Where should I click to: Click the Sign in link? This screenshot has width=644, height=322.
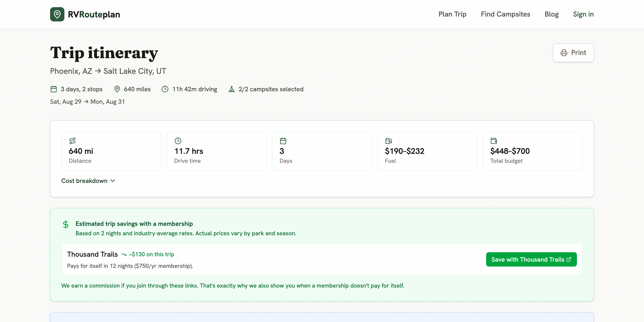(583, 14)
